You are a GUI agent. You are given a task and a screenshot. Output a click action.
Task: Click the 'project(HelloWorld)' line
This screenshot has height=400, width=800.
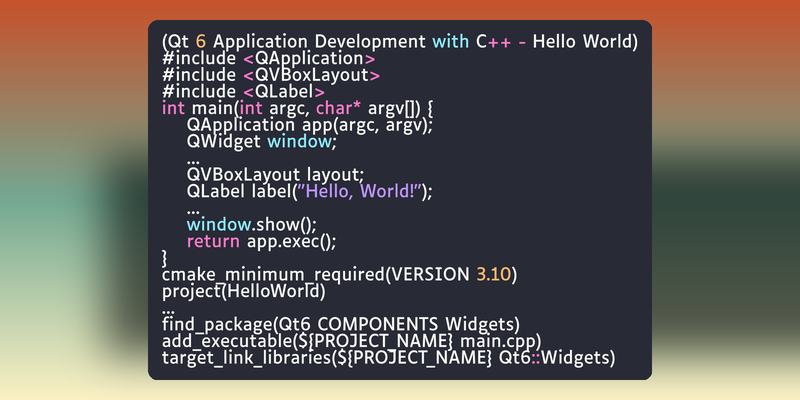(x=243, y=291)
